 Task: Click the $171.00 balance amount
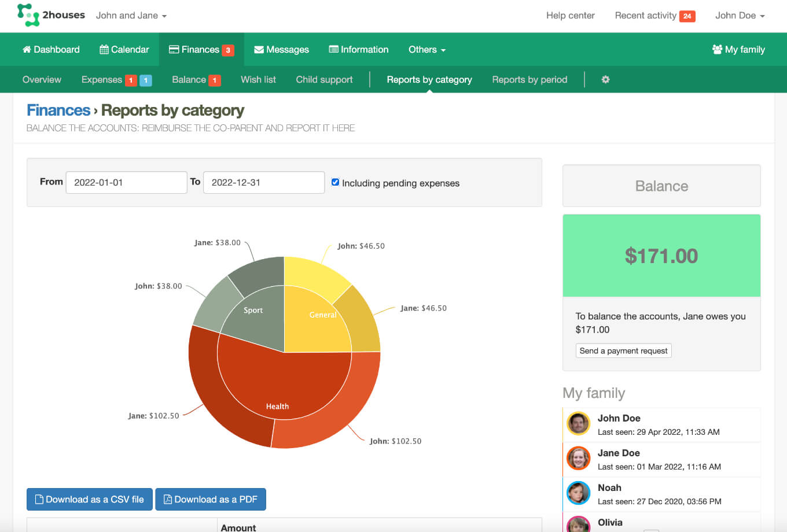click(x=661, y=256)
